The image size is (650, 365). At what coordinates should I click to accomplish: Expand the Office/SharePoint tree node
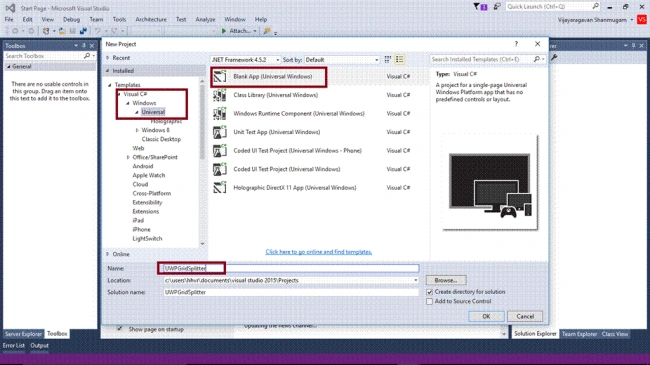[128, 158]
